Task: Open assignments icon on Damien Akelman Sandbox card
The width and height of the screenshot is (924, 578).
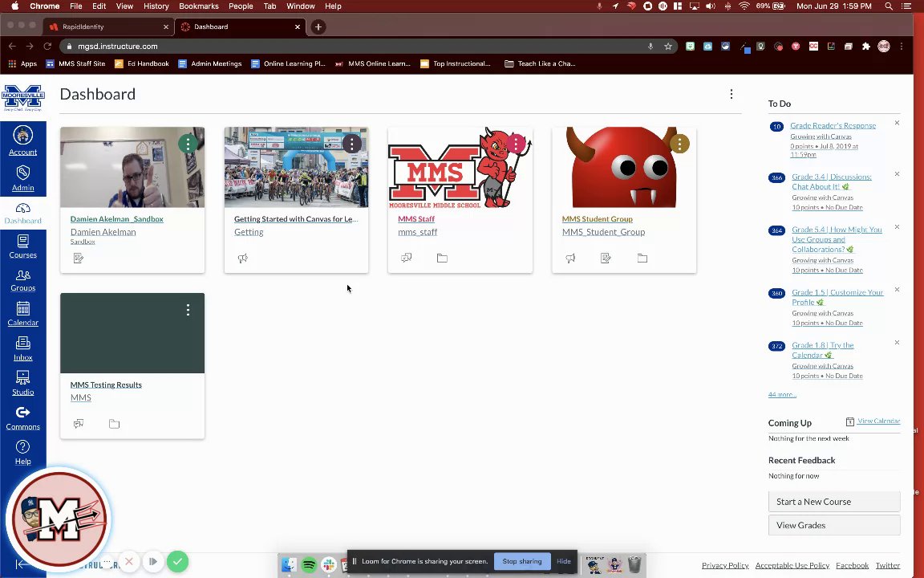Action: (79, 258)
